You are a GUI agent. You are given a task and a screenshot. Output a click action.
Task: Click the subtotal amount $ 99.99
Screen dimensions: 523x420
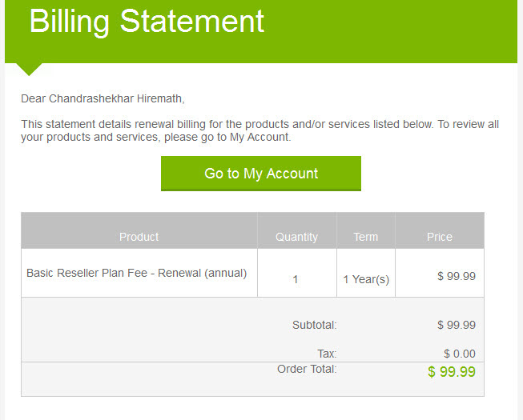(457, 325)
